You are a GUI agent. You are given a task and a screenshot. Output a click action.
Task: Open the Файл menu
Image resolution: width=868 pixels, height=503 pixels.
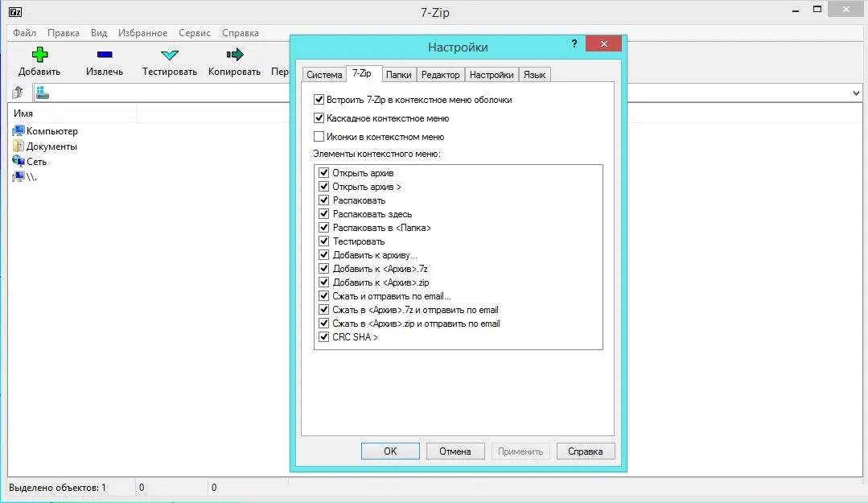point(24,33)
